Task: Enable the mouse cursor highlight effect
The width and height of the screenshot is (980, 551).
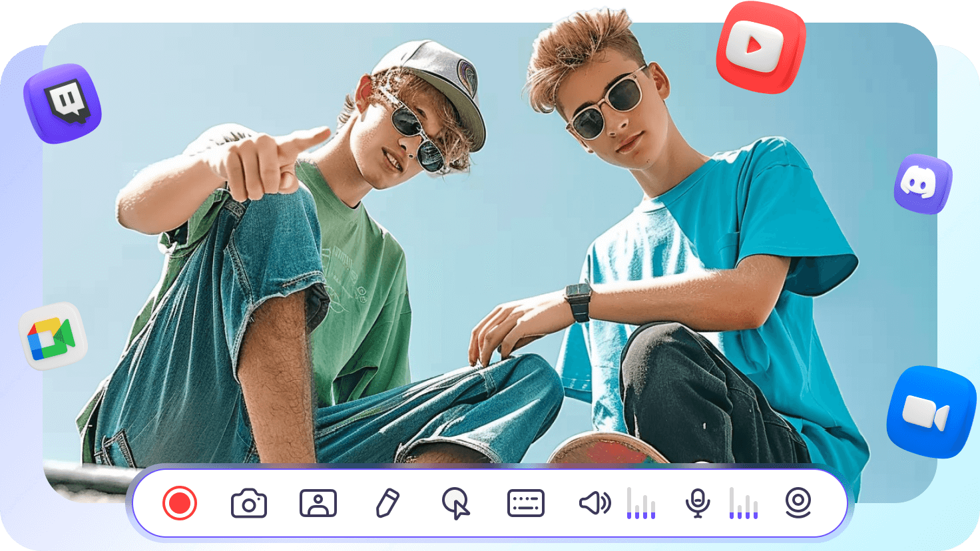Action: (x=456, y=504)
